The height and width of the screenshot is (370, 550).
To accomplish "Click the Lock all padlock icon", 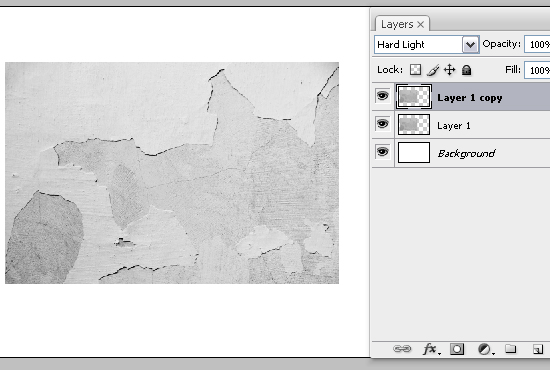I will click(466, 70).
